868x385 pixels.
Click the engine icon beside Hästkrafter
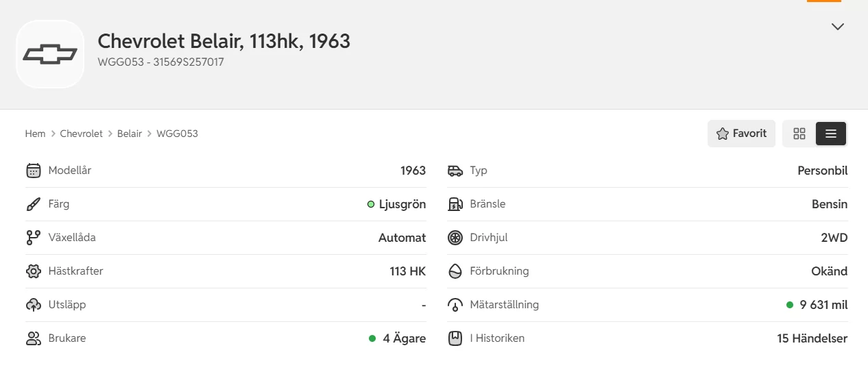point(34,271)
